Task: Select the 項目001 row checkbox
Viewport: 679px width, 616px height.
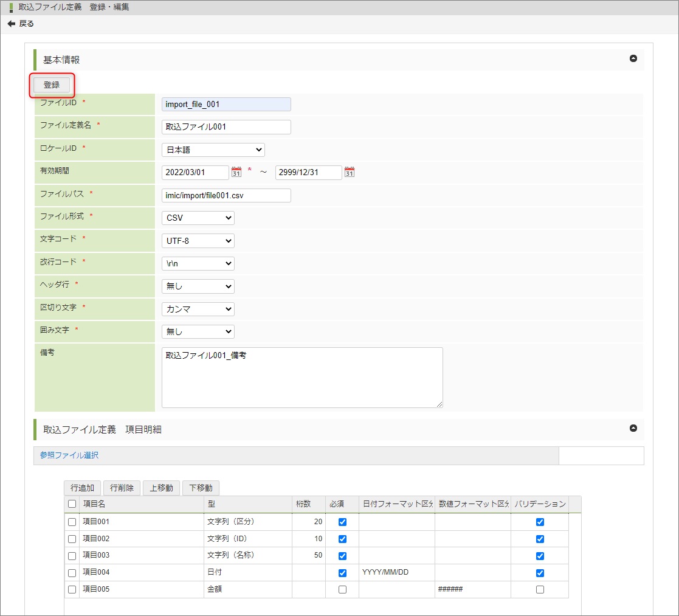Action: pos(72,522)
